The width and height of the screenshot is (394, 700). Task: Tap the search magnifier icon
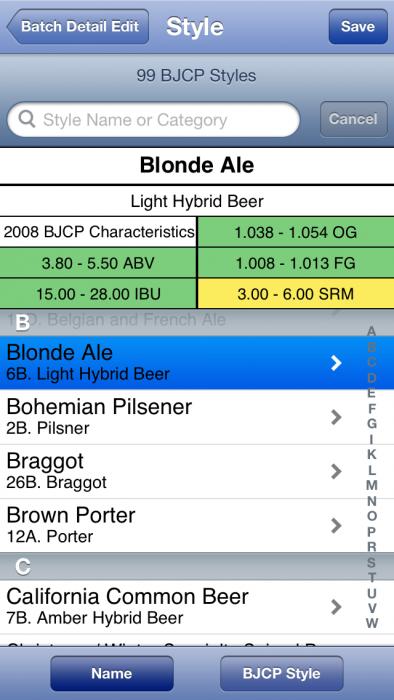(27, 119)
